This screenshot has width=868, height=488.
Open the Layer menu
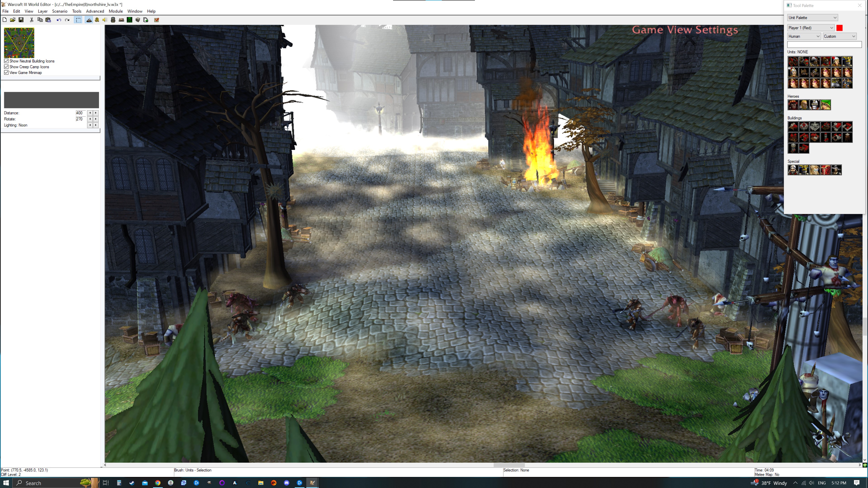coord(42,11)
